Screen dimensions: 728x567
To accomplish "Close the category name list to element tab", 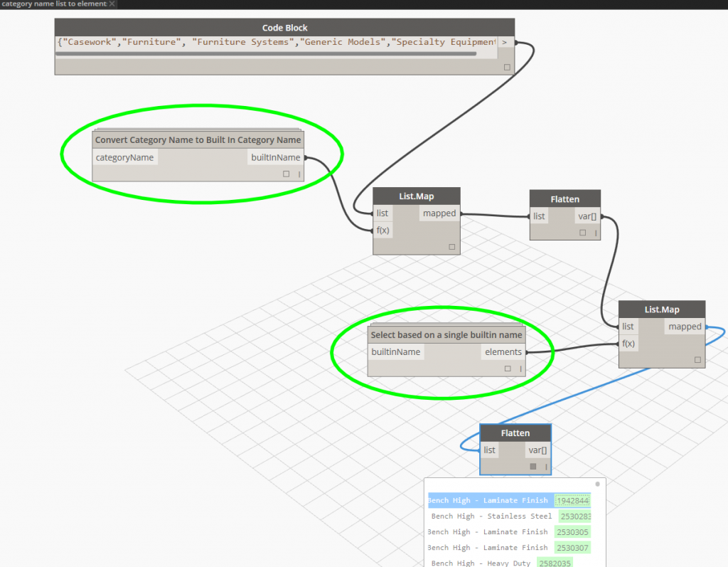I will click(x=112, y=4).
